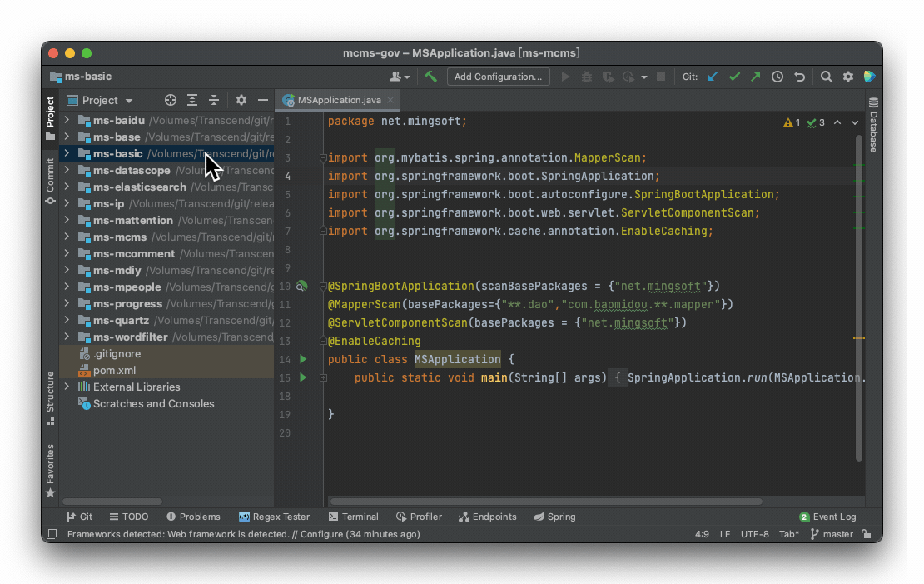Screen dimensions: 924x584
Task: Open Project panel settings gear
Action: (241, 100)
